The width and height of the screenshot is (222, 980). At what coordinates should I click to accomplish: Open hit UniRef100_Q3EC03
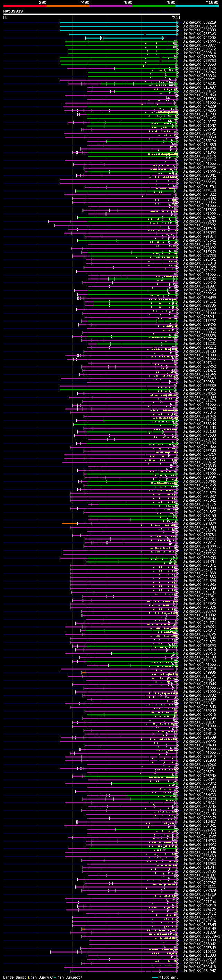(199, 34)
